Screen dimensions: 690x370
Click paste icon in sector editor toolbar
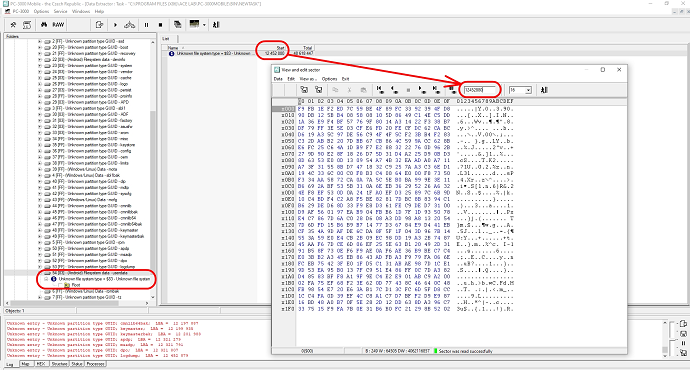coord(363,90)
